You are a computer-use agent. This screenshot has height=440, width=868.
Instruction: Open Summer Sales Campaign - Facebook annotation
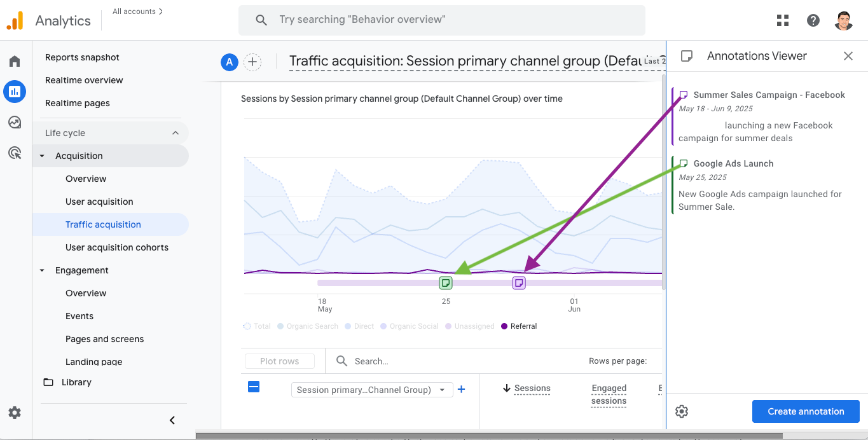tap(769, 95)
